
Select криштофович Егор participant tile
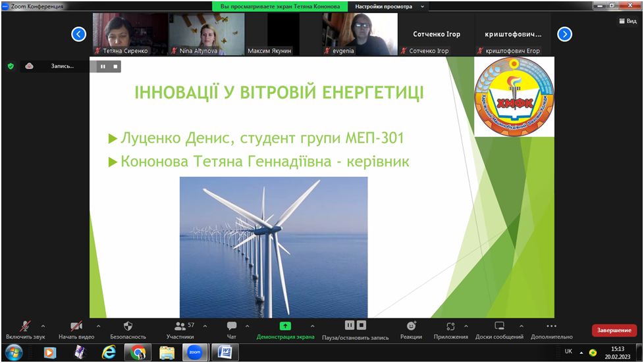[x=513, y=34]
